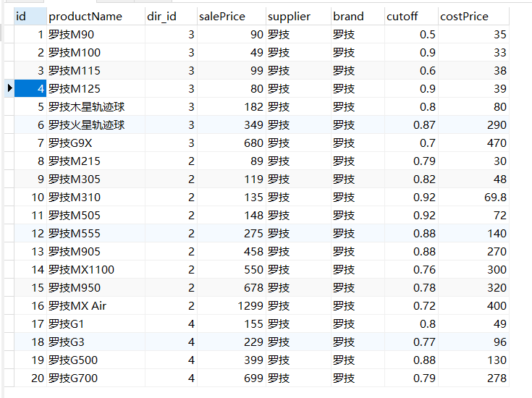Select product name cell 罗技G1
The image size is (532, 398).
(x=96, y=324)
